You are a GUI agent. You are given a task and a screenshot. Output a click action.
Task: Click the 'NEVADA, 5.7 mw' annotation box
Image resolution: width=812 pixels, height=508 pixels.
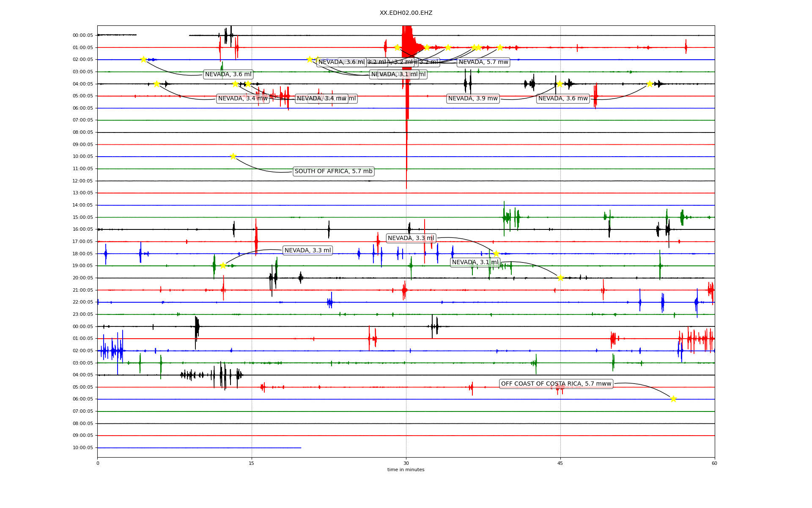(x=483, y=62)
